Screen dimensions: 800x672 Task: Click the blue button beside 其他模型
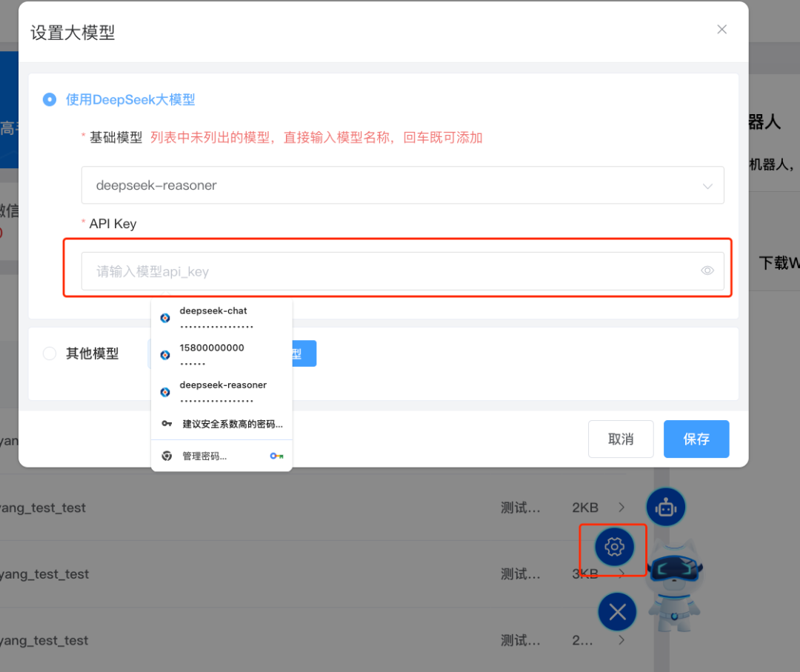coord(304,353)
